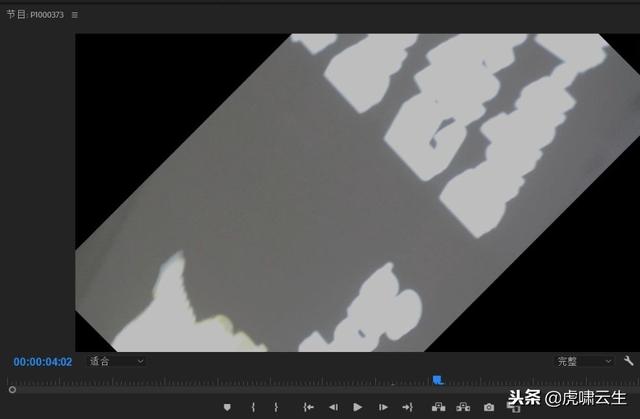Click the Mark In bracket button
The image size is (640, 419).
pos(253,407)
